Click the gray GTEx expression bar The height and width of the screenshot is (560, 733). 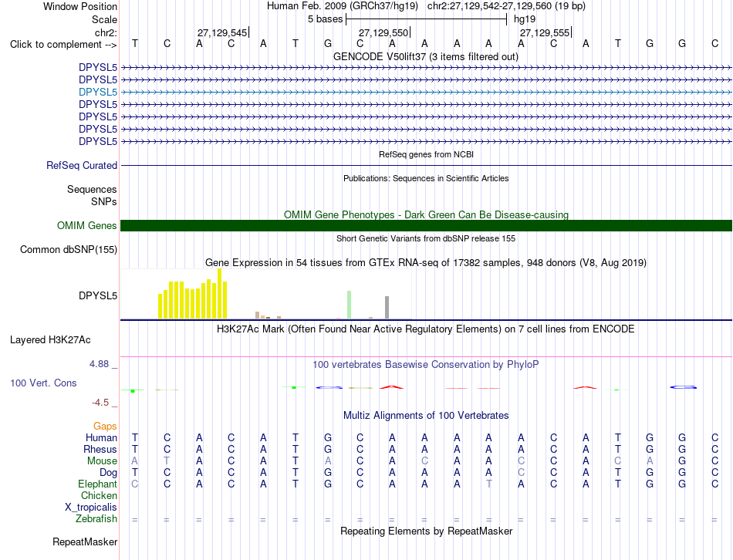tap(387, 308)
